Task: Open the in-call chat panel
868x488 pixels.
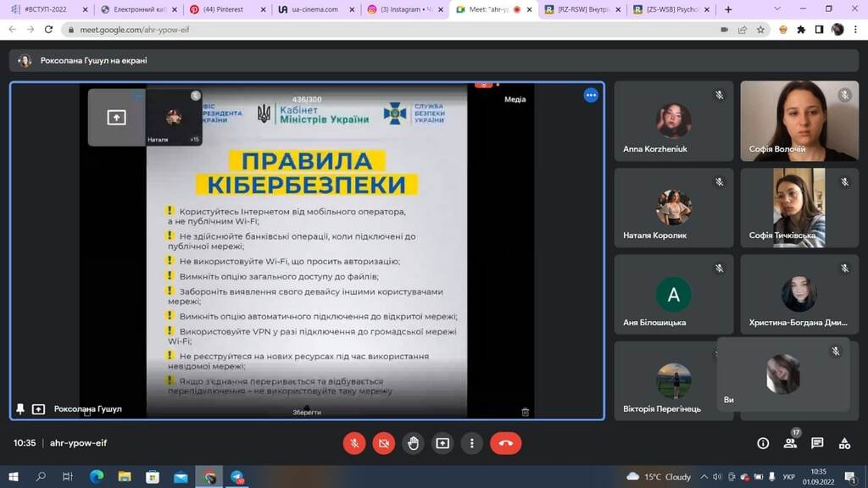Action: tap(817, 443)
